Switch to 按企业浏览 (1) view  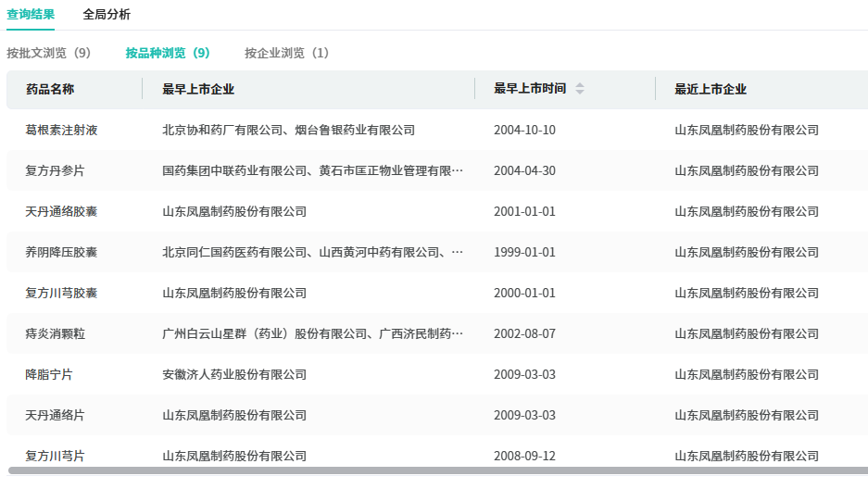(286, 53)
